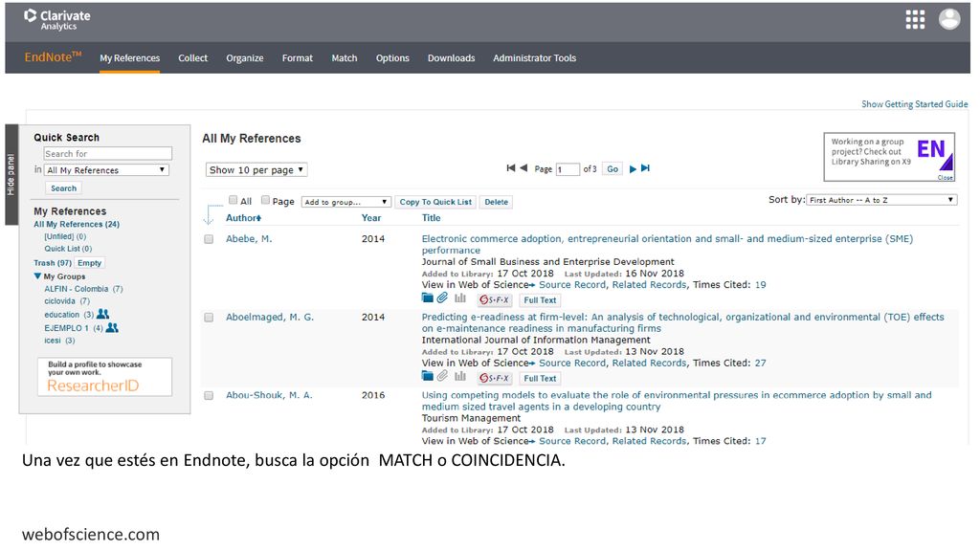Click the Hide panel side tab
Screen dimensions: 980x551
(x=11, y=174)
